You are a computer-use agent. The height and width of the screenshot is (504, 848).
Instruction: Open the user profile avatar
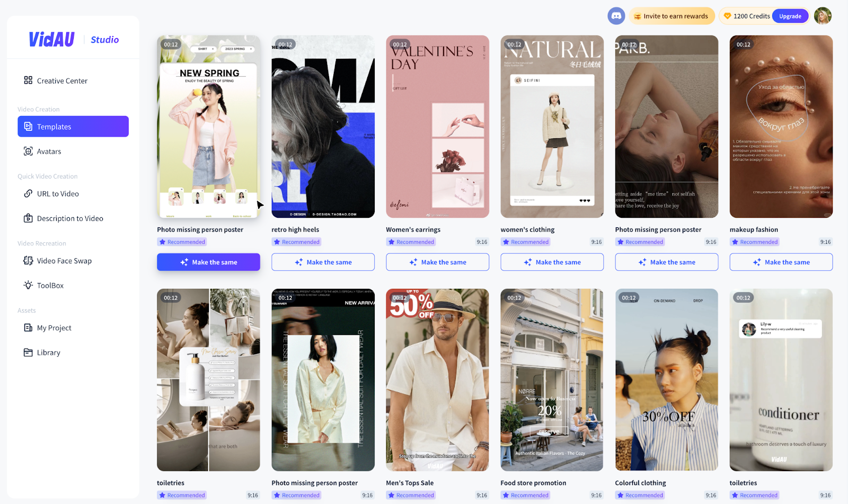coord(823,16)
